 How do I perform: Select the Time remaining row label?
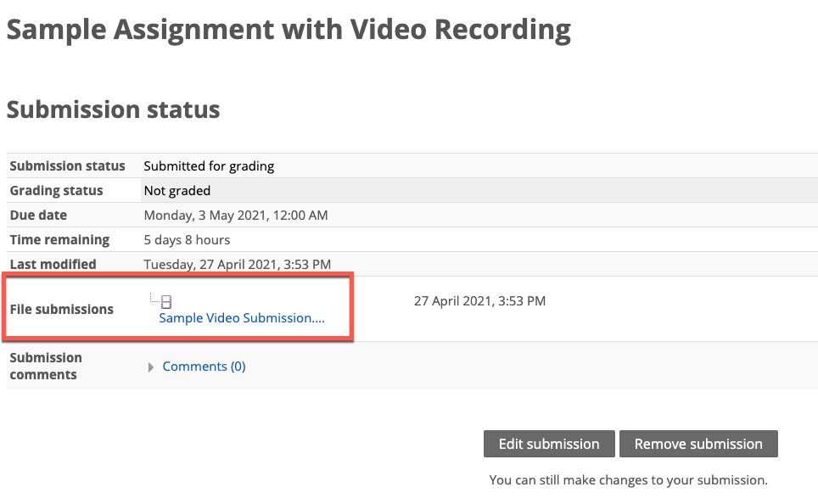click(59, 239)
